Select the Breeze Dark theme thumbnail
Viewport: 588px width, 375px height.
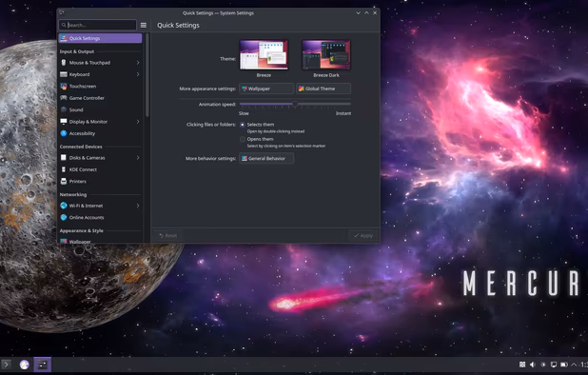[x=326, y=55]
